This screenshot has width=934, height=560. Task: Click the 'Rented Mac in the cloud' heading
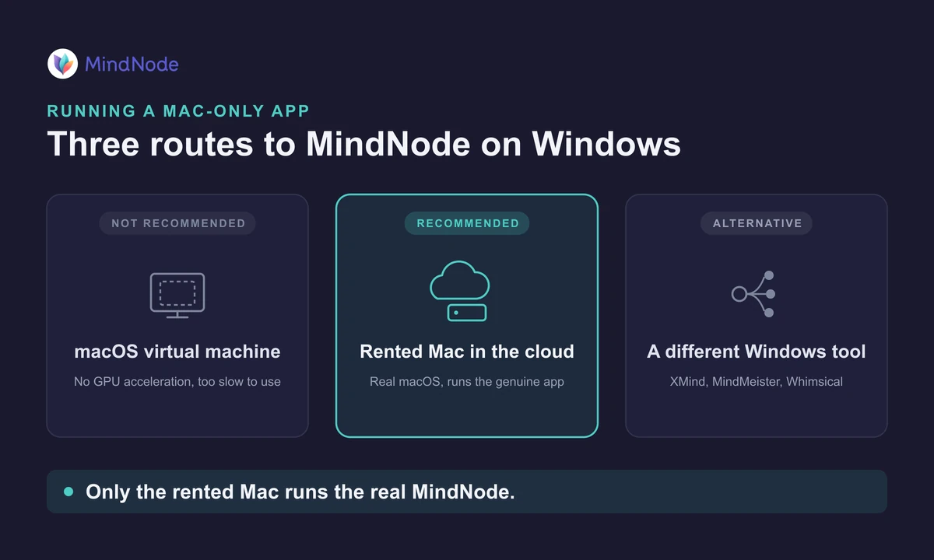coord(467,352)
